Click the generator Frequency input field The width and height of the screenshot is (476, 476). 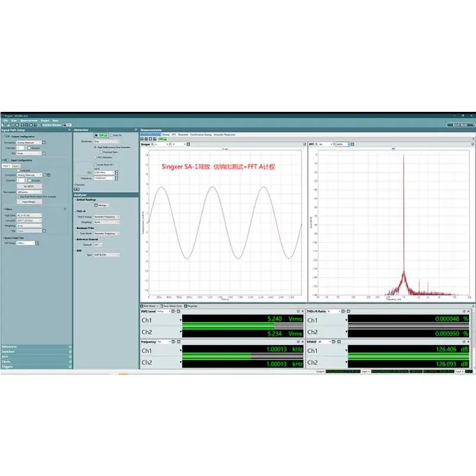tap(104, 178)
